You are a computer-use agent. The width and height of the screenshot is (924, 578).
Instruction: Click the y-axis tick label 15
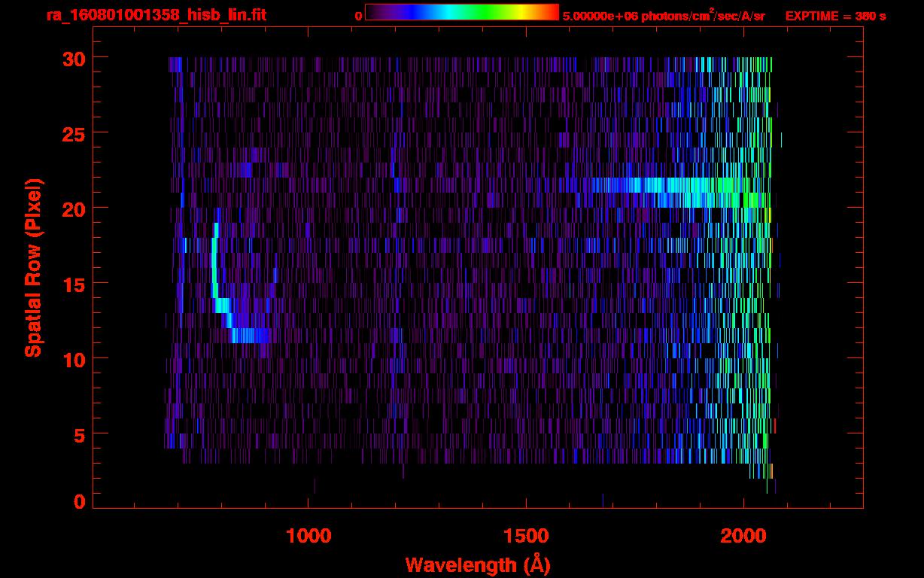click(74, 284)
